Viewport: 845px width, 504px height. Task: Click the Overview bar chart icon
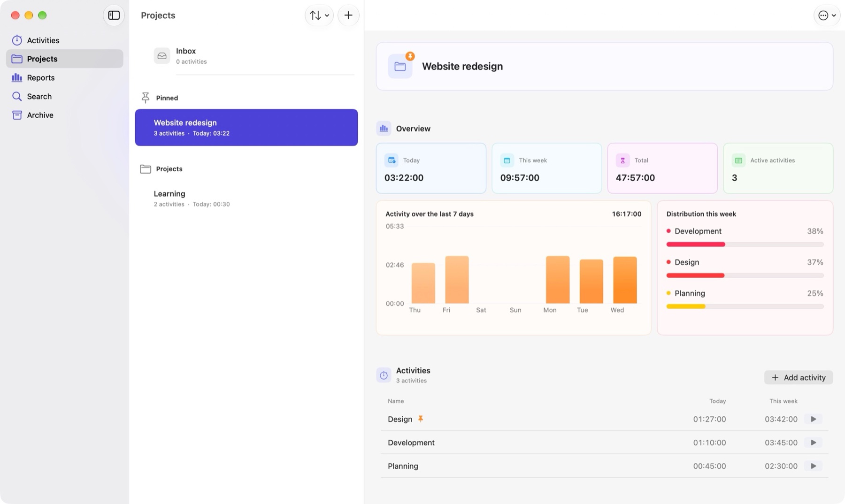click(384, 129)
